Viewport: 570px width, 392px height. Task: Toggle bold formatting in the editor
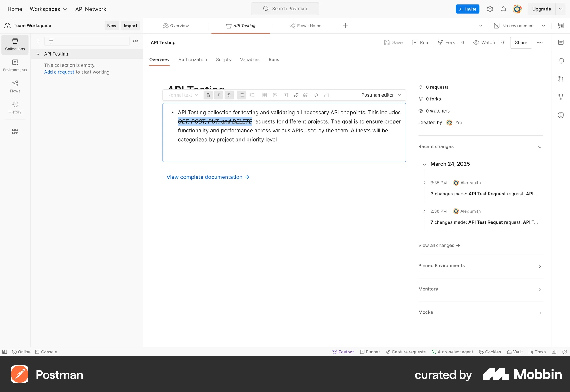208,95
